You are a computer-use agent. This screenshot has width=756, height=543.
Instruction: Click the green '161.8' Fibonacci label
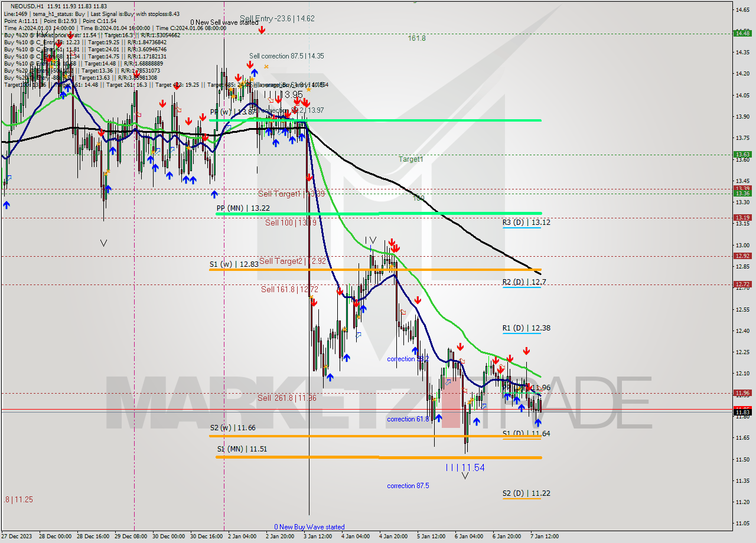pyautogui.click(x=417, y=38)
